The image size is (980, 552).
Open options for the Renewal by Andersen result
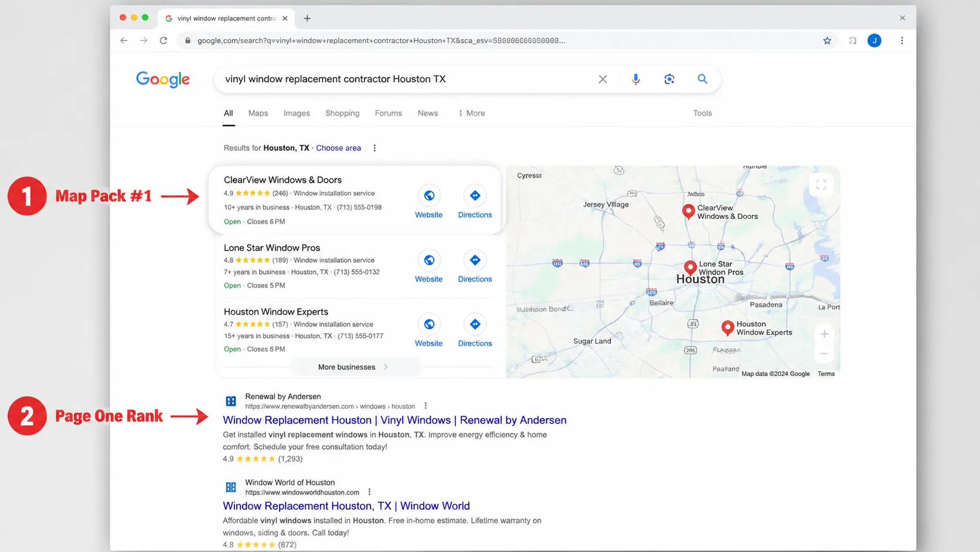pyautogui.click(x=426, y=406)
